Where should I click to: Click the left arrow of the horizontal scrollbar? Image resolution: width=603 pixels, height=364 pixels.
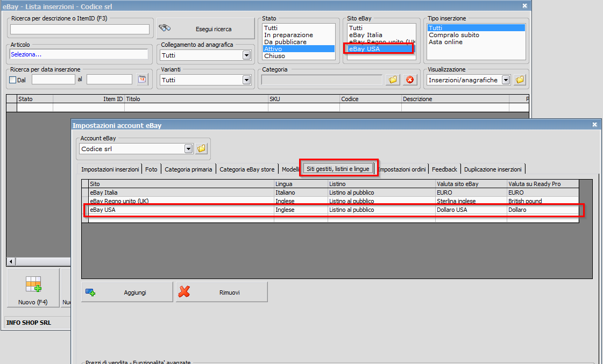pyautogui.click(x=11, y=262)
